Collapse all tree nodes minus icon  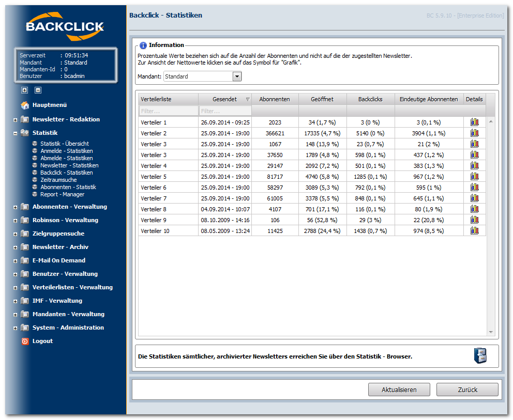(x=38, y=90)
